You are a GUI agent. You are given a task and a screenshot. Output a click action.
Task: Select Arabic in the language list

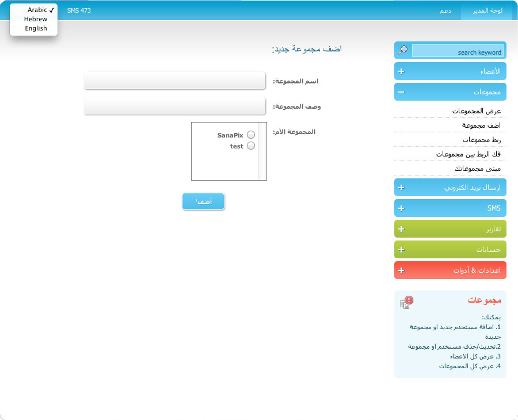tap(37, 10)
